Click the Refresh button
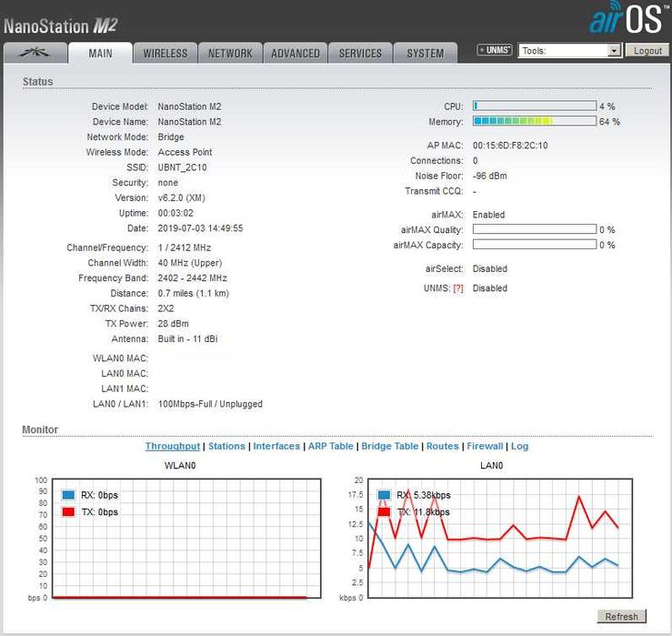 (621, 616)
